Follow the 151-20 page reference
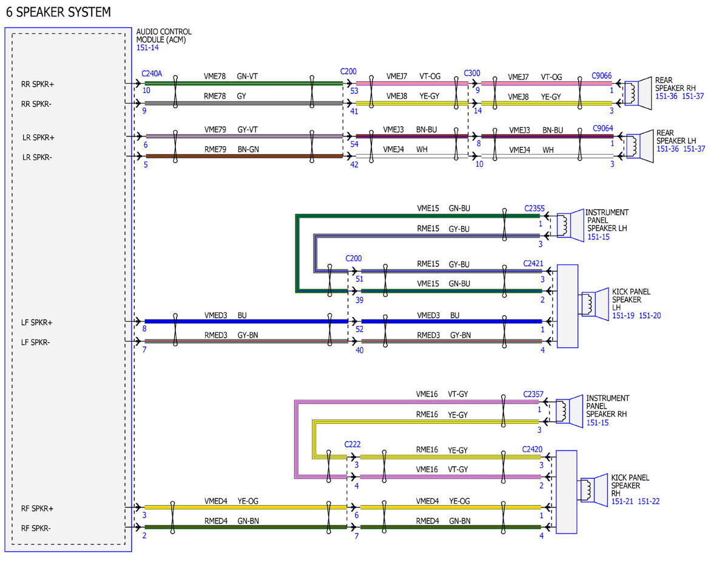 (650, 316)
